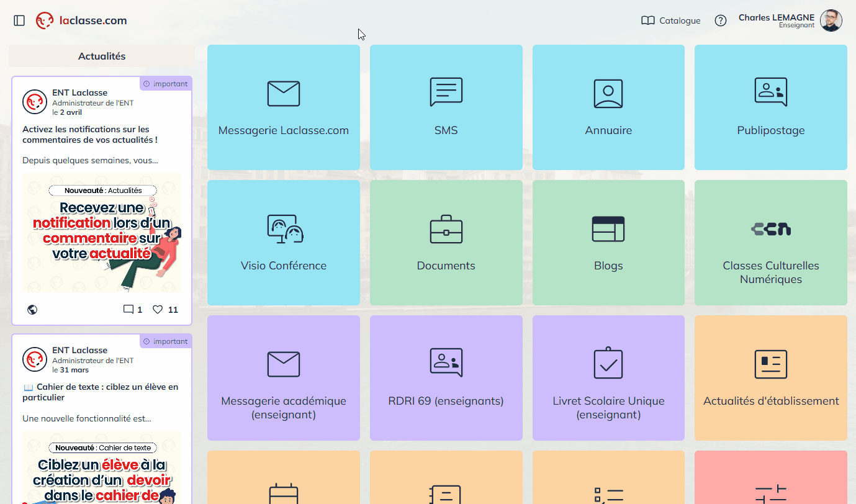Image resolution: width=856 pixels, height=504 pixels.
Task: Open the Documents briefcase icon
Action: [446, 229]
